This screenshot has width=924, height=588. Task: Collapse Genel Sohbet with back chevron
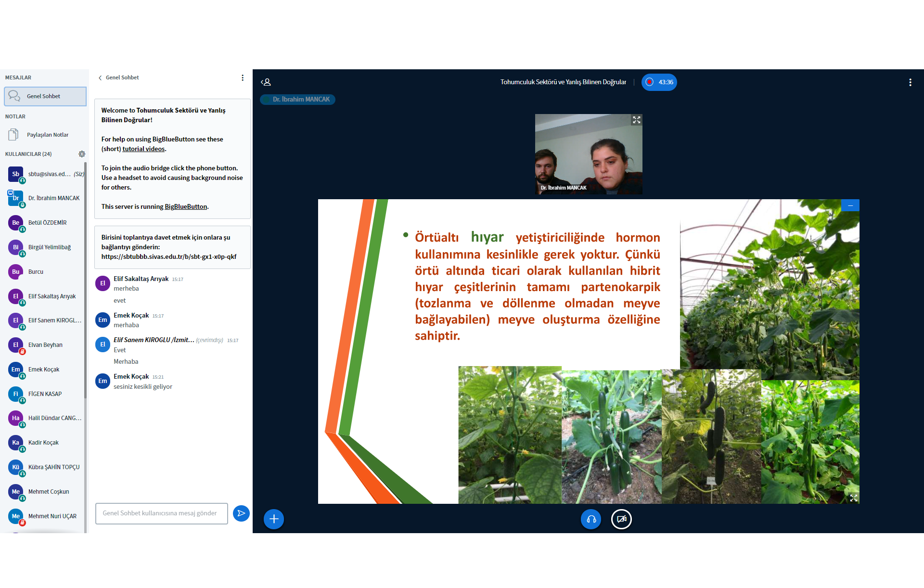click(x=100, y=77)
